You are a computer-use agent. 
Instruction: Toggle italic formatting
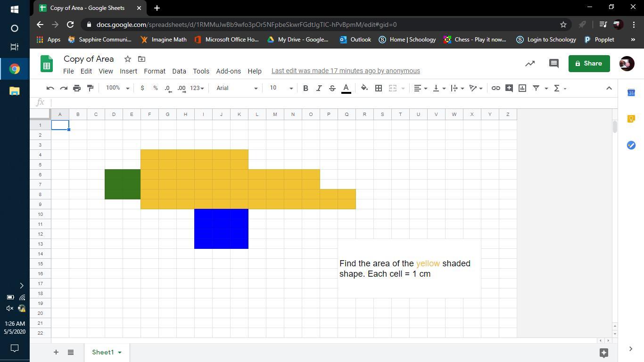319,88
